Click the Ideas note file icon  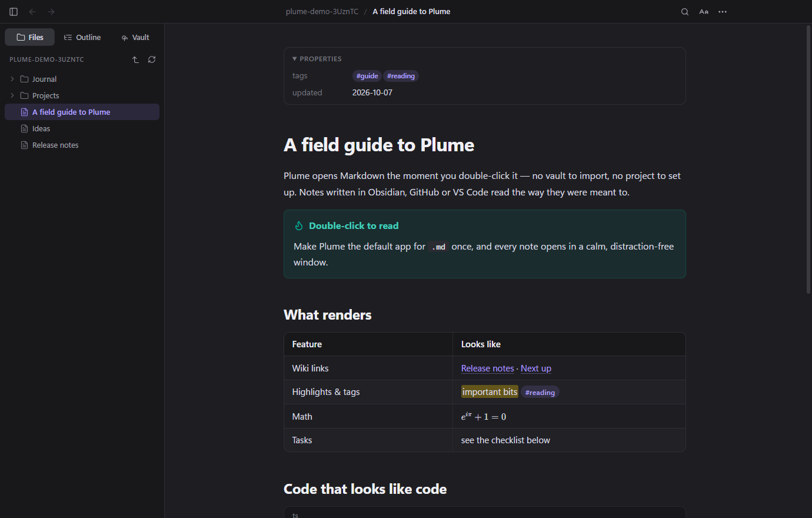(24, 128)
